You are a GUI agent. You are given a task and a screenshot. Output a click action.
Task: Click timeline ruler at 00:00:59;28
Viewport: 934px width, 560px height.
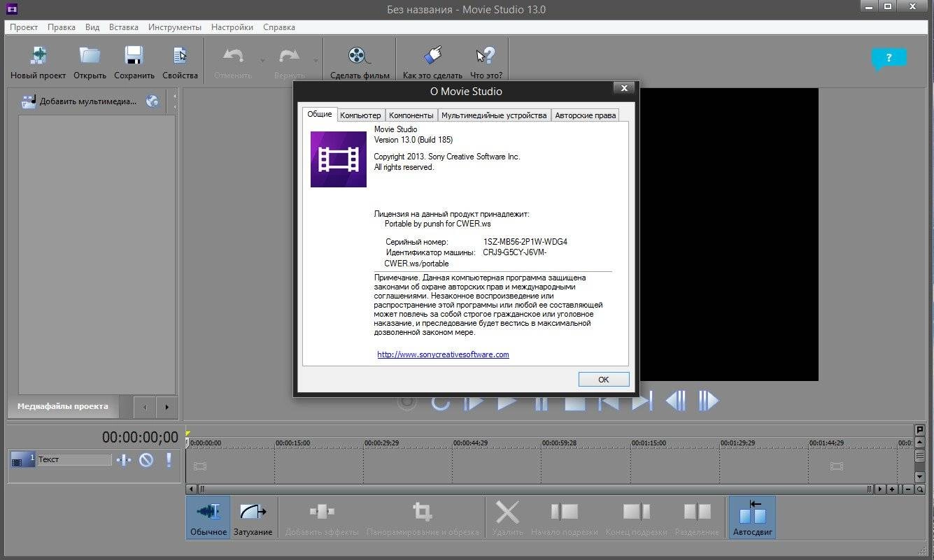(x=560, y=443)
